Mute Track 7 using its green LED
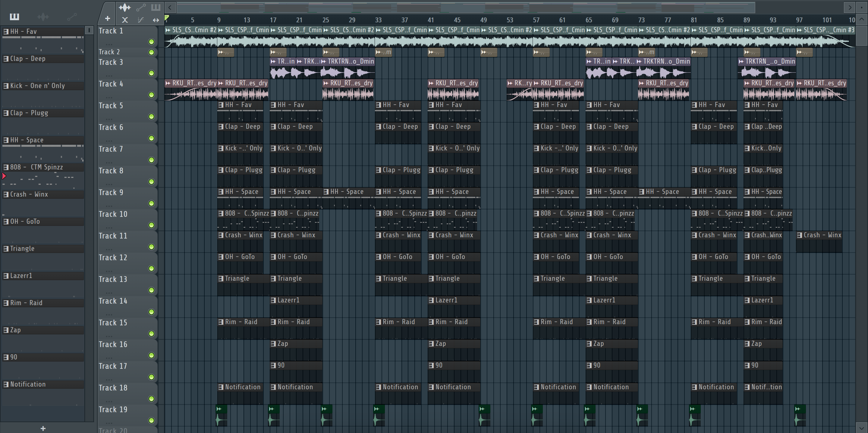Image resolution: width=868 pixels, height=433 pixels. (151, 160)
